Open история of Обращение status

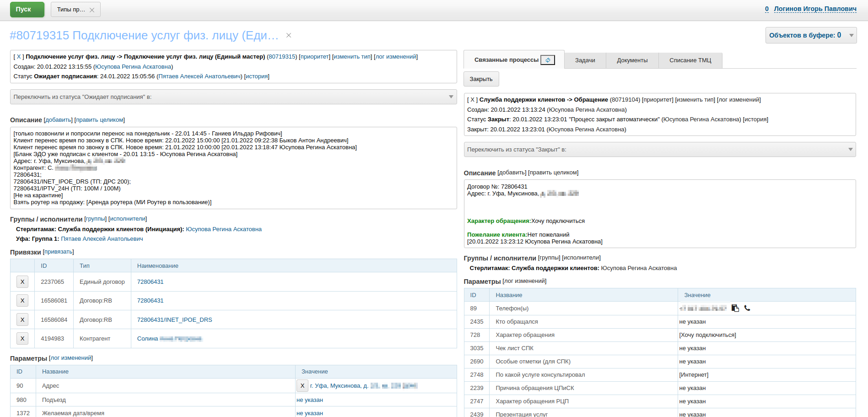[x=755, y=119]
